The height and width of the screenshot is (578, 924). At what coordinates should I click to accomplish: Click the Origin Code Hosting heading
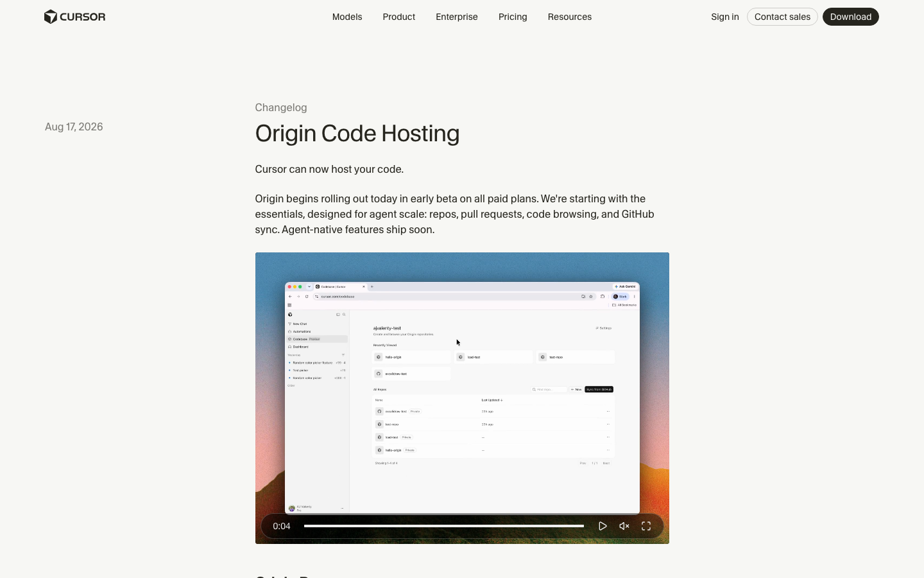click(357, 134)
